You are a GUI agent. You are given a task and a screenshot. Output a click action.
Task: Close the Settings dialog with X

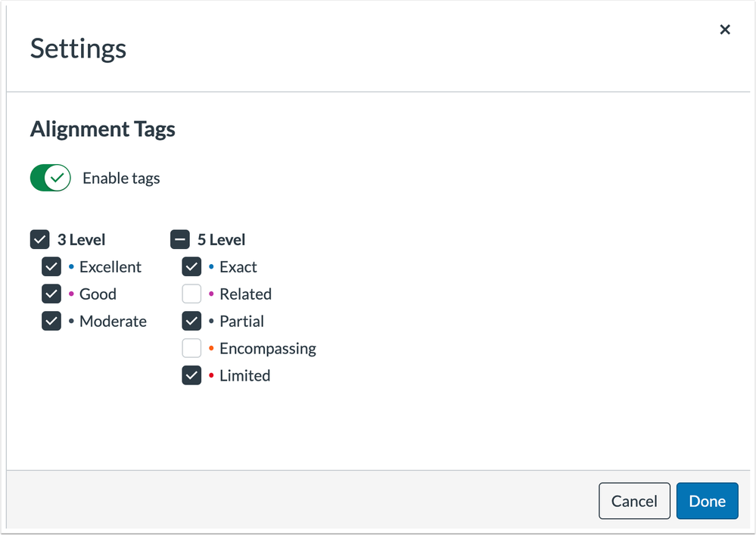tap(725, 30)
